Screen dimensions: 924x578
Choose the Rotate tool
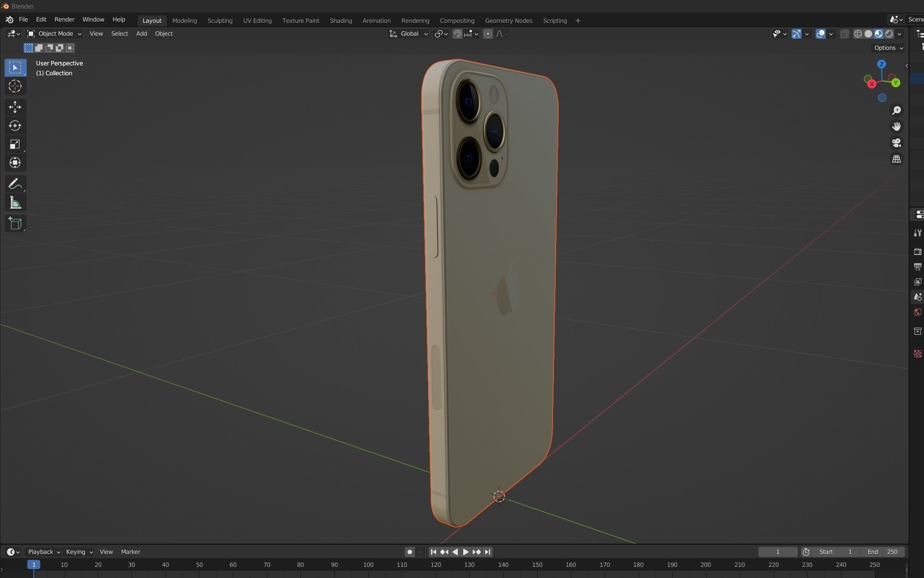[x=15, y=126]
